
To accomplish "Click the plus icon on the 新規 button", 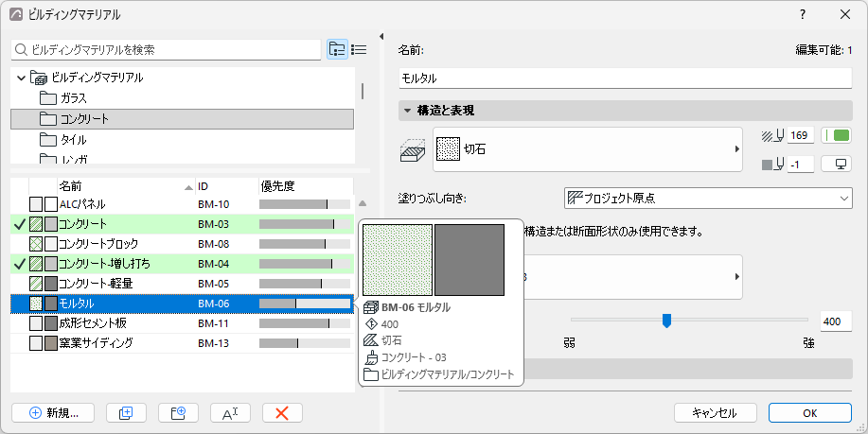I will tap(35, 413).
